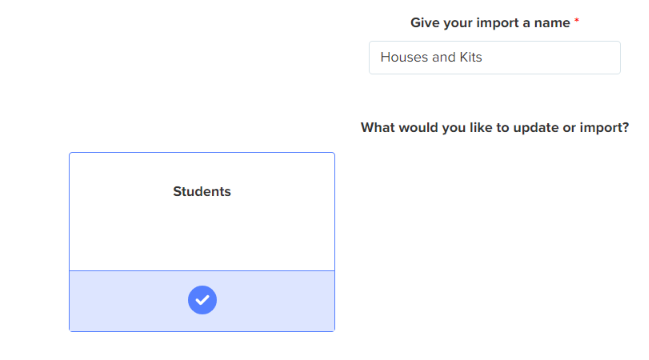Click the 'Houses and Kits' text
Viewport: 649px width, 360px height.
pos(431,57)
